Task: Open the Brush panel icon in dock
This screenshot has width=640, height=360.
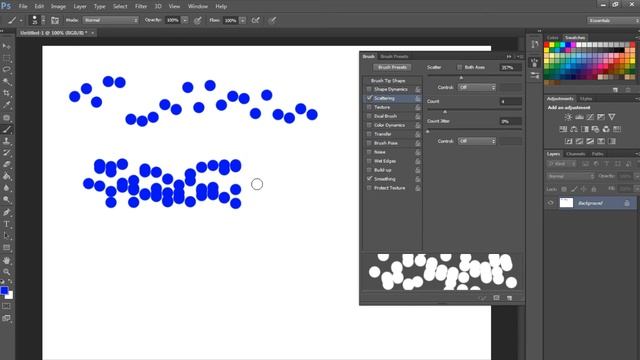Action: [x=534, y=63]
